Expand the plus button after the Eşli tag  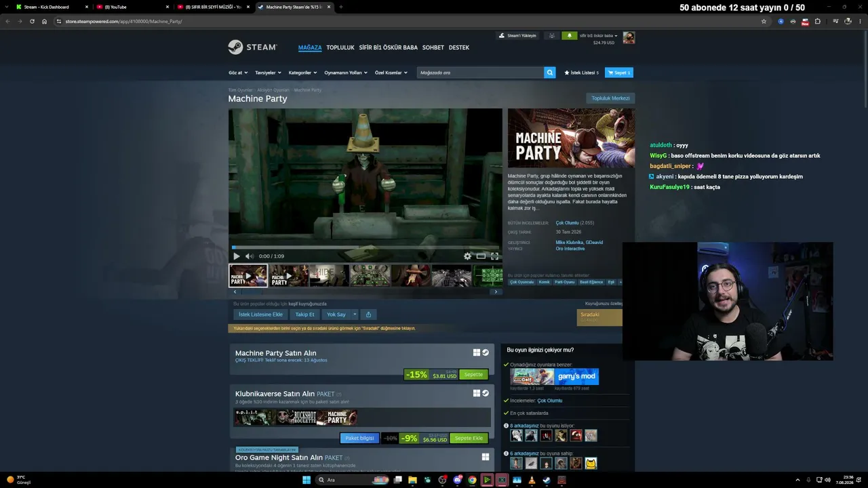point(620,282)
